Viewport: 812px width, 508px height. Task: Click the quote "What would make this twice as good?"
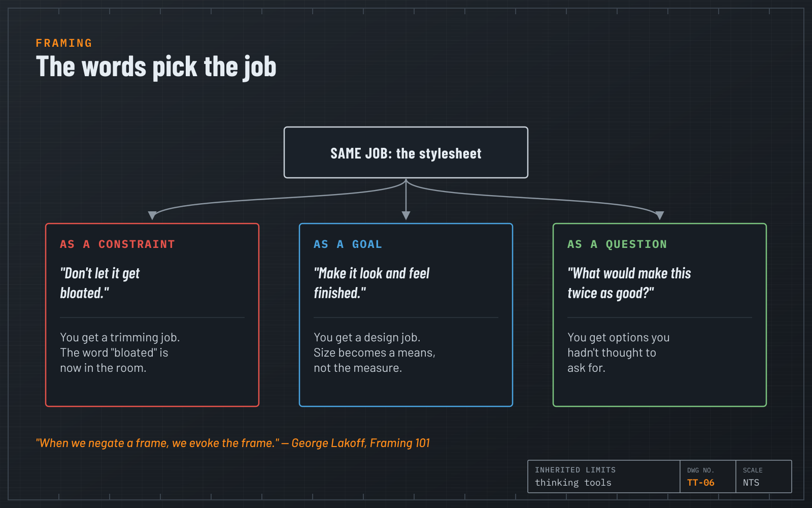coord(629,283)
